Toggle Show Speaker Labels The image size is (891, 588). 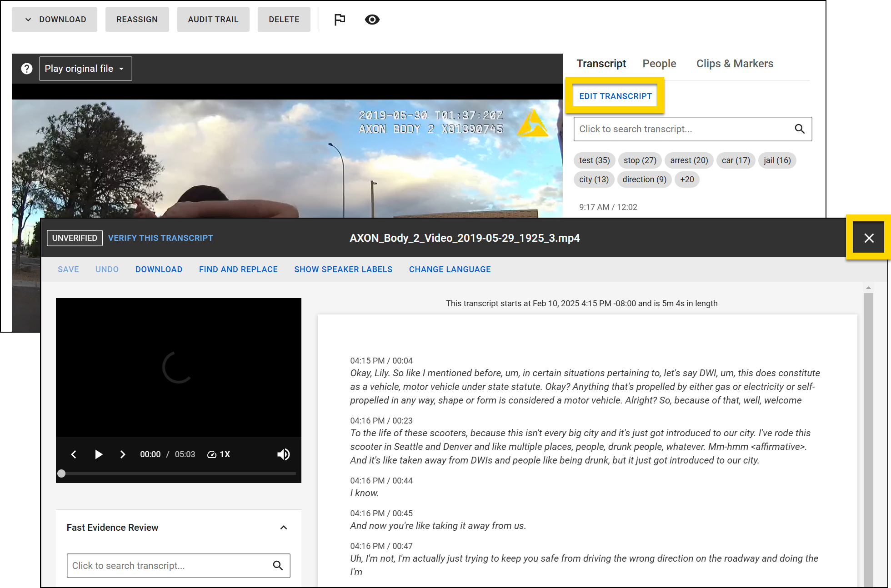(x=343, y=269)
